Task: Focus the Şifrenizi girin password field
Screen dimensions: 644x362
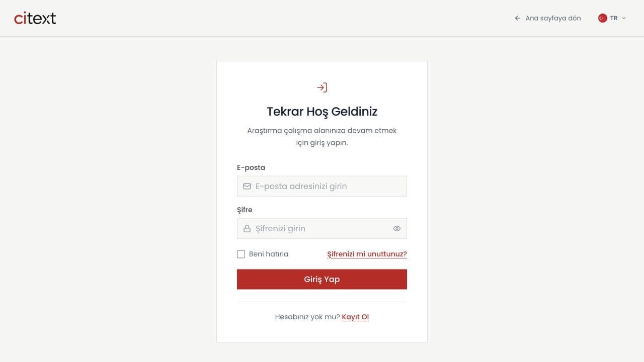Action: pos(322,228)
